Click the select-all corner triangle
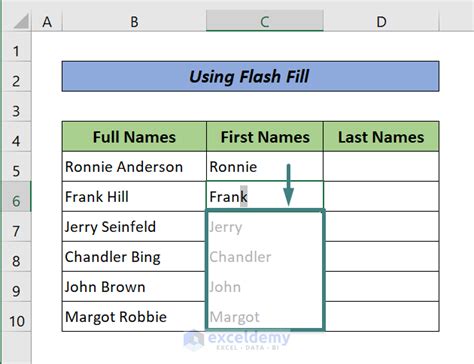 pyautogui.click(x=21, y=22)
